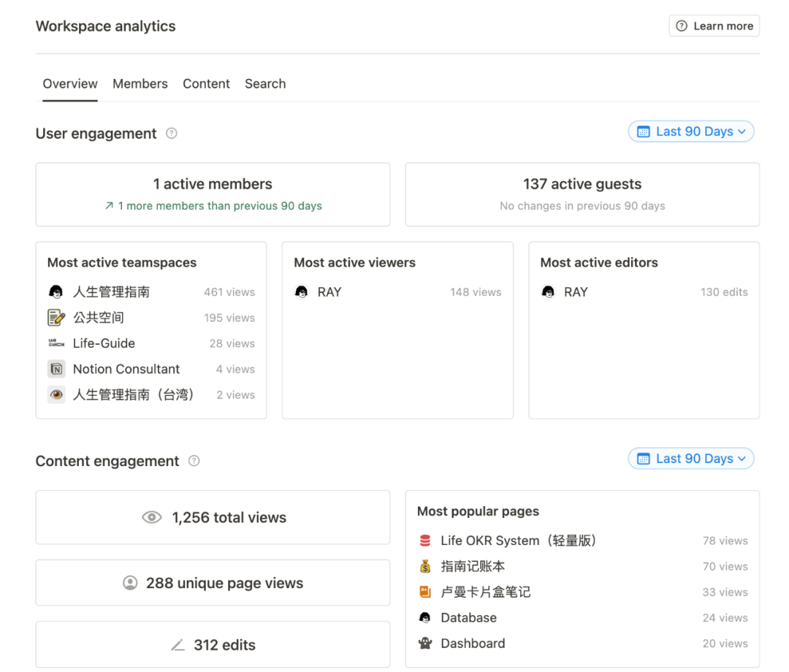This screenshot has width=789, height=672.
Task: Click the Notion Consultant page icon
Action: tap(56, 368)
